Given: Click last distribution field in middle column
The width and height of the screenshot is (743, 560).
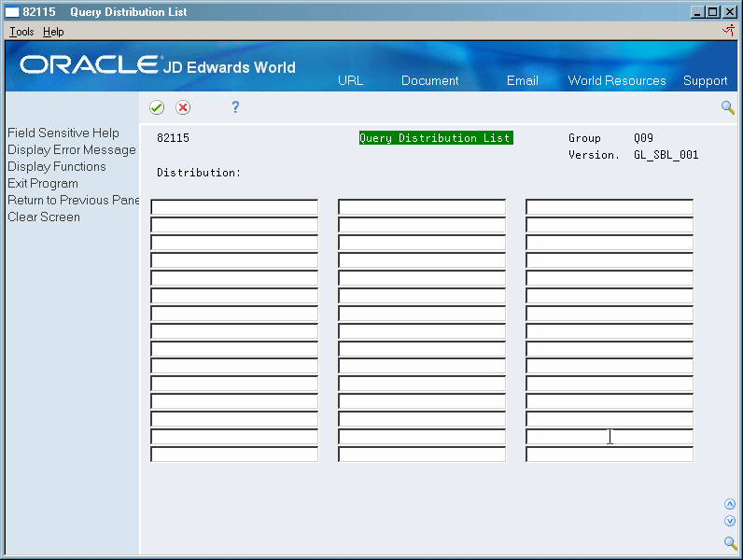Looking at the screenshot, I should click(422, 454).
